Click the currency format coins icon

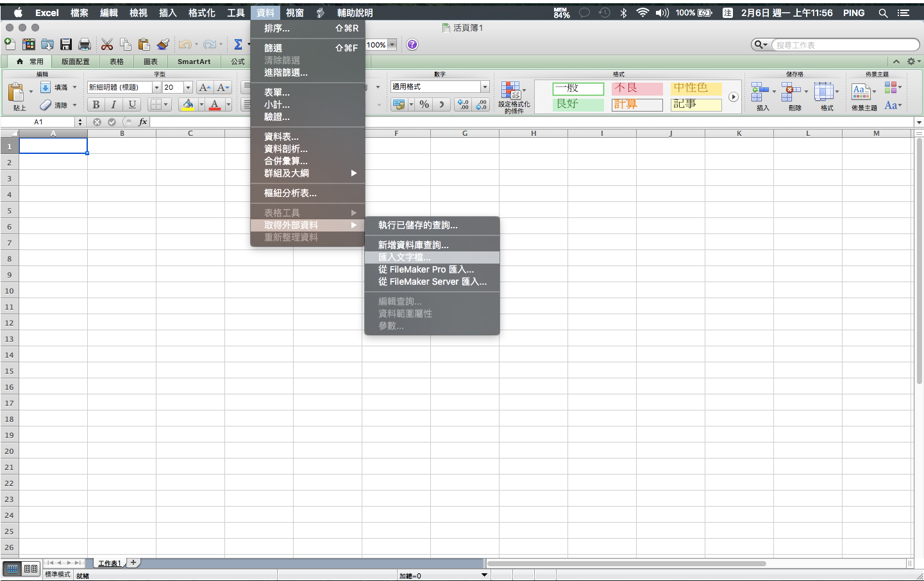(398, 104)
